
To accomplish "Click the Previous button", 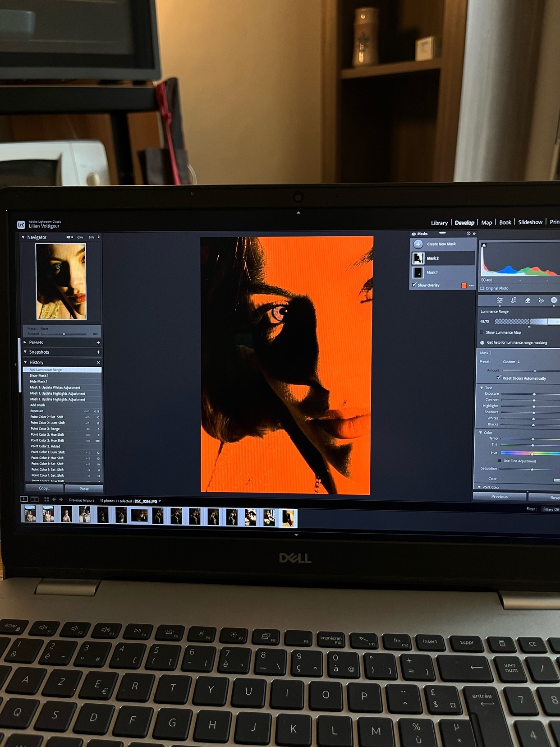I will (500, 497).
